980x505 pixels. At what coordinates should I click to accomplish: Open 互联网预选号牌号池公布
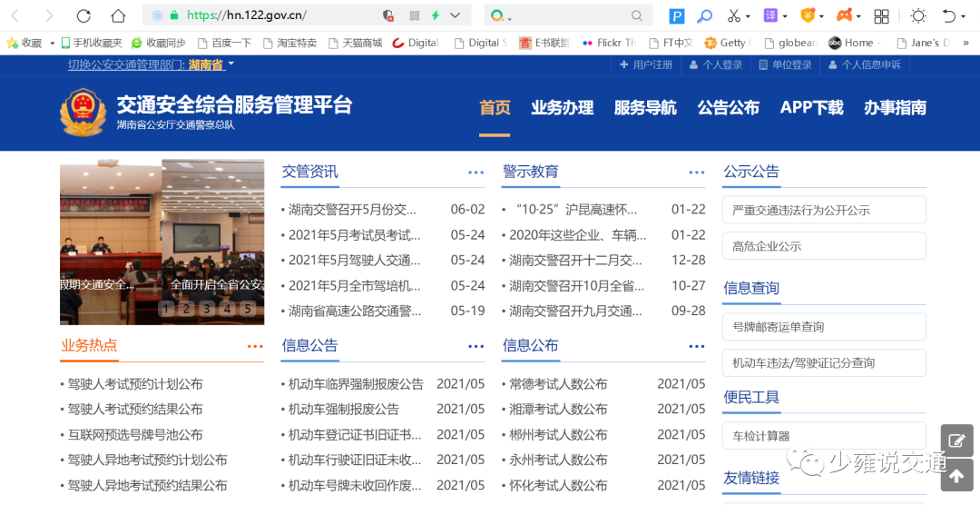tap(135, 435)
